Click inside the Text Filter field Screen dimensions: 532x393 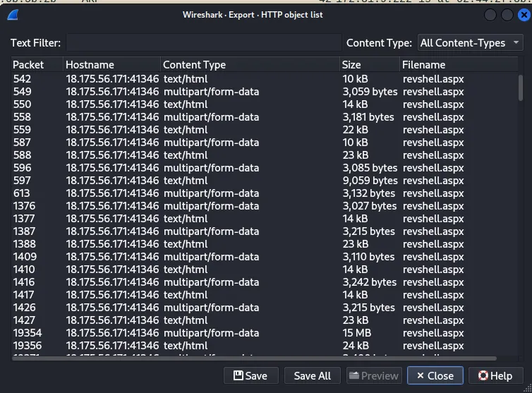click(203, 43)
